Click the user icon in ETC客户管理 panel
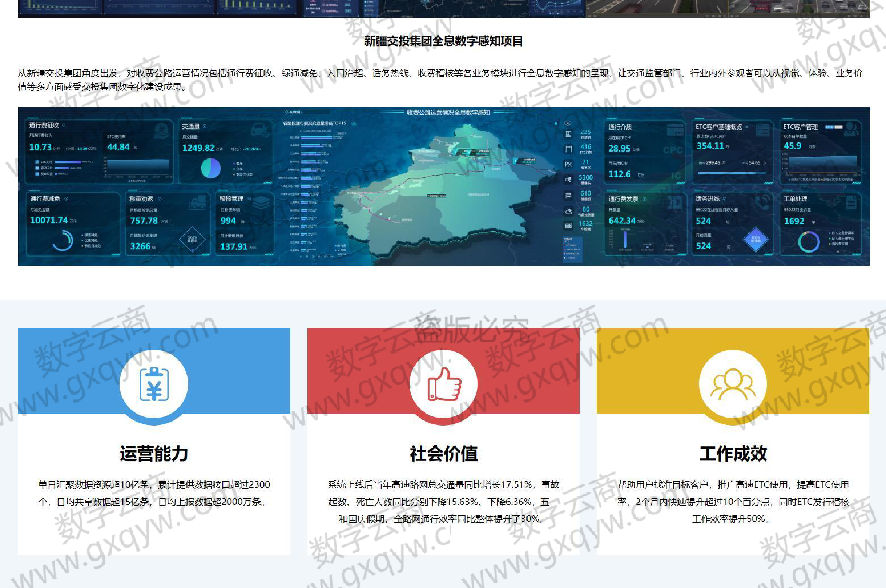 click(851, 129)
